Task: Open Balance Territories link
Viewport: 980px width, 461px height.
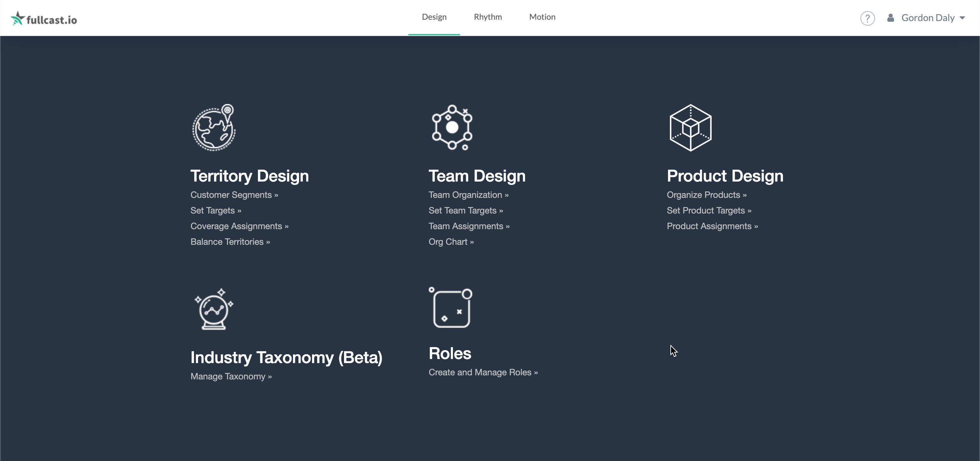Action: coord(230,242)
